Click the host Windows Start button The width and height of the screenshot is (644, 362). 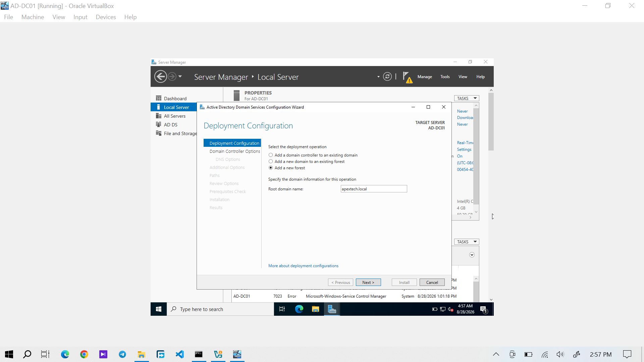click(x=9, y=354)
